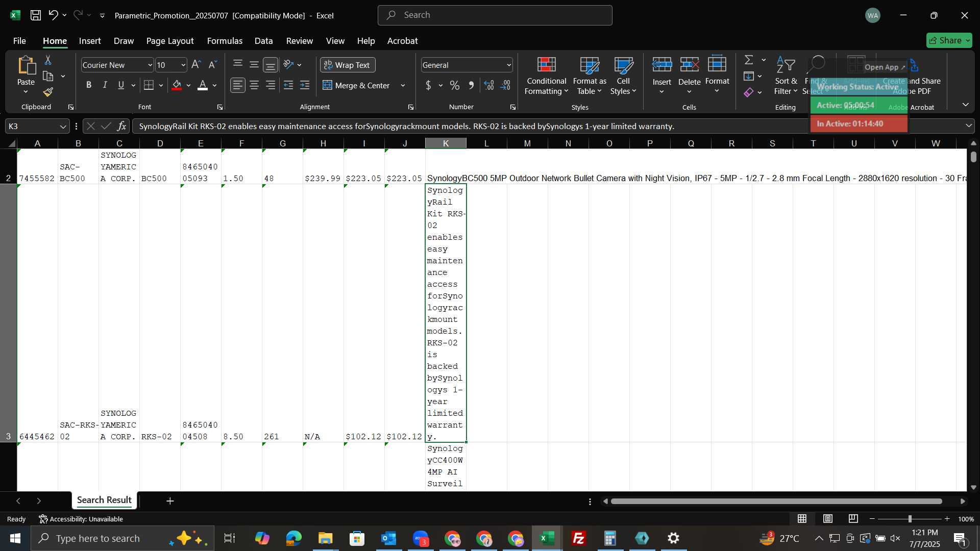Click the Cut scissors icon
The image size is (980, 551).
click(x=48, y=60)
